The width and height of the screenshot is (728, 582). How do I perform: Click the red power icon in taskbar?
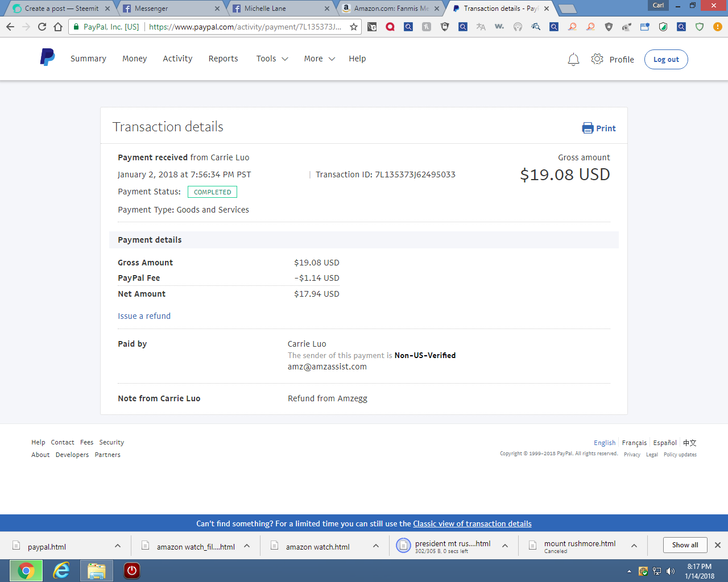[131, 571]
